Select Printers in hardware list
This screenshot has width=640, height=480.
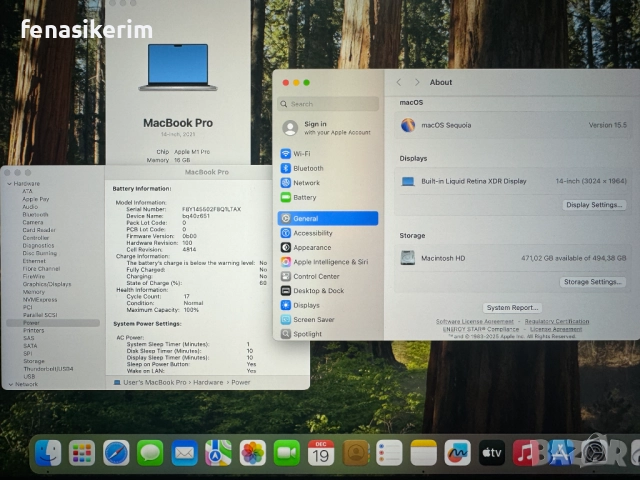tap(33, 330)
